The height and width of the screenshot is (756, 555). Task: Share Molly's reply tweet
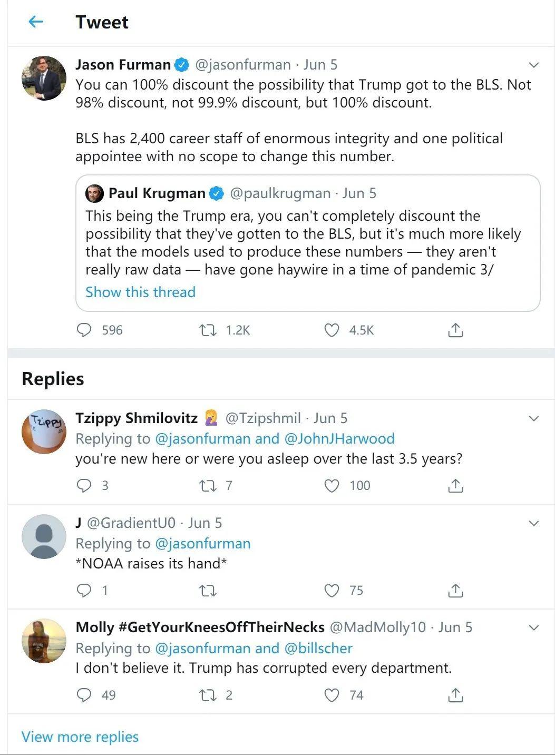point(455,695)
